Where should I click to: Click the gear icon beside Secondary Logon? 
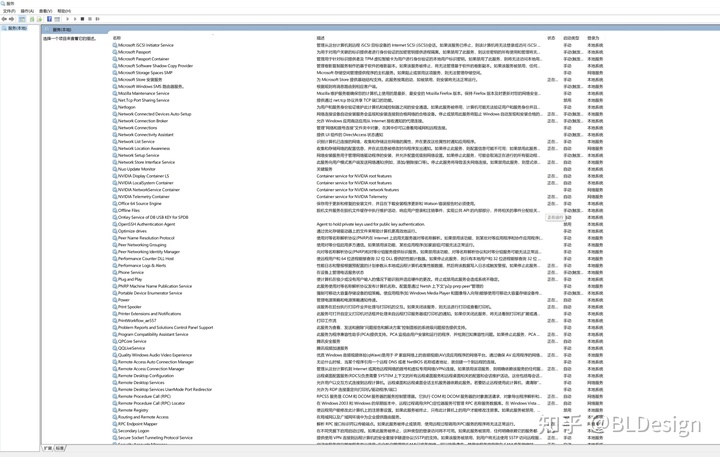115,431
